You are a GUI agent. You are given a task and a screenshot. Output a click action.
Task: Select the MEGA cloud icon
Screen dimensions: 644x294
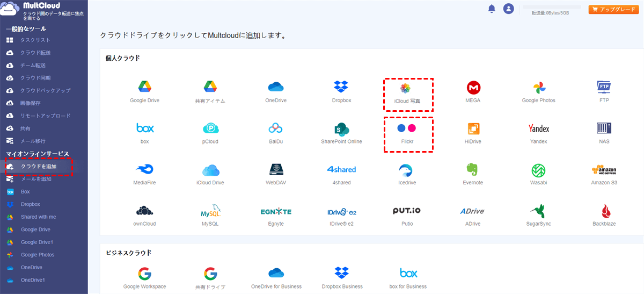click(x=473, y=87)
